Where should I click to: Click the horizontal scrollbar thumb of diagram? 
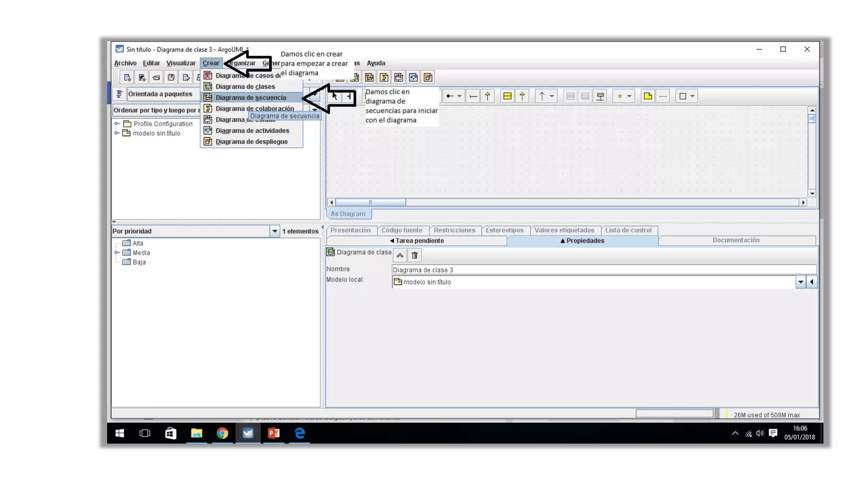point(370,202)
